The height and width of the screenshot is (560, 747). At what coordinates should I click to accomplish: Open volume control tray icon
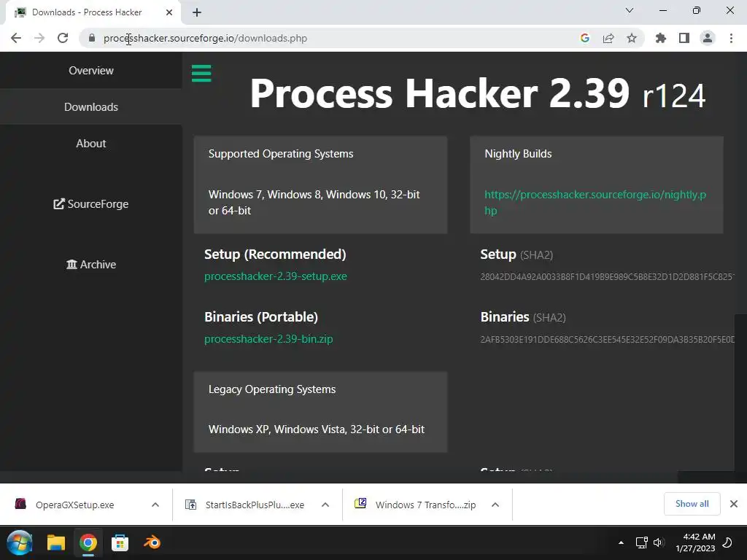659,542
